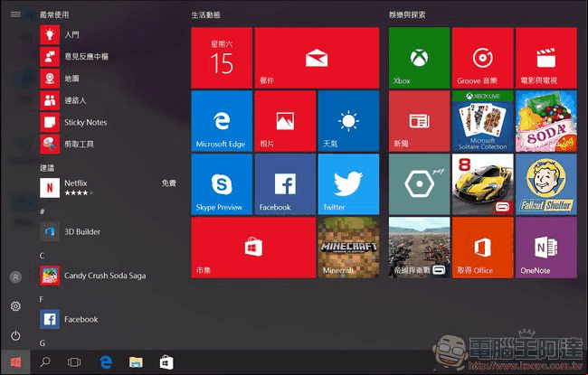Click the Windows Start button

tap(15, 362)
